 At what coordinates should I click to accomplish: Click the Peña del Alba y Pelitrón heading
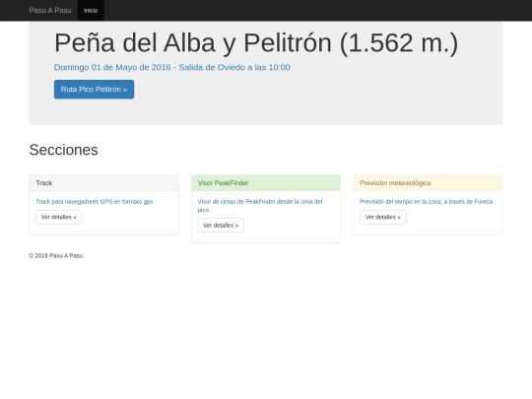[256, 42]
